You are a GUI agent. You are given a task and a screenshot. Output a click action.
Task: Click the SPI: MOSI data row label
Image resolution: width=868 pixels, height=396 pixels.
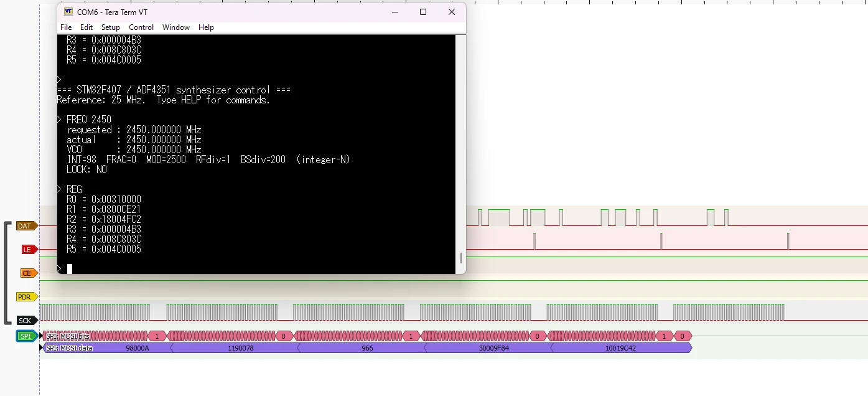pyautogui.click(x=70, y=348)
